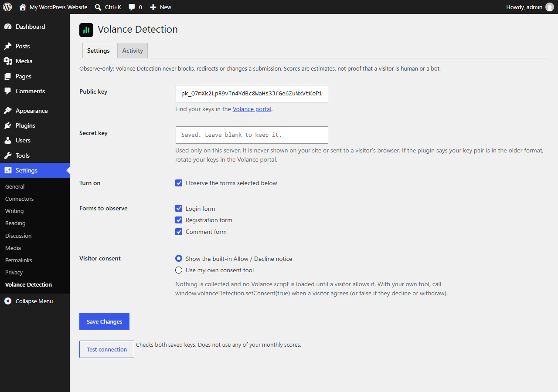Click the plus New icon in admin bar
This screenshot has height=392, width=558.
(x=153, y=7)
